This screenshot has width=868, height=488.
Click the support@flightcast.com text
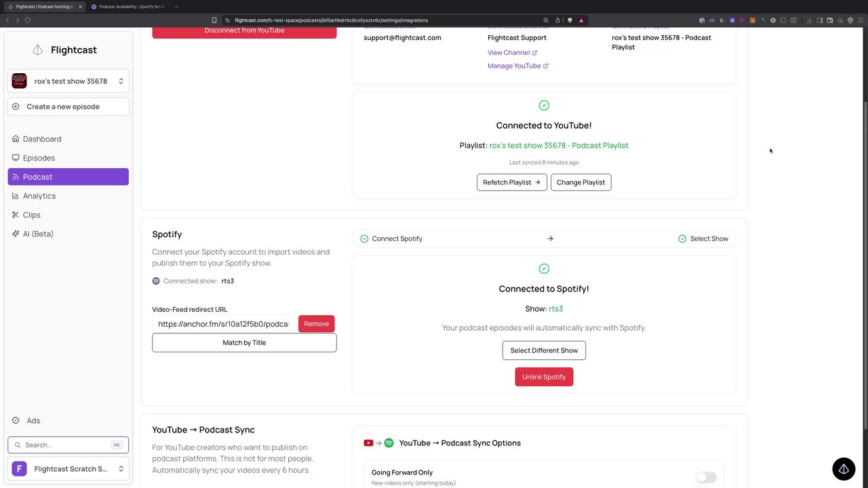pos(402,37)
